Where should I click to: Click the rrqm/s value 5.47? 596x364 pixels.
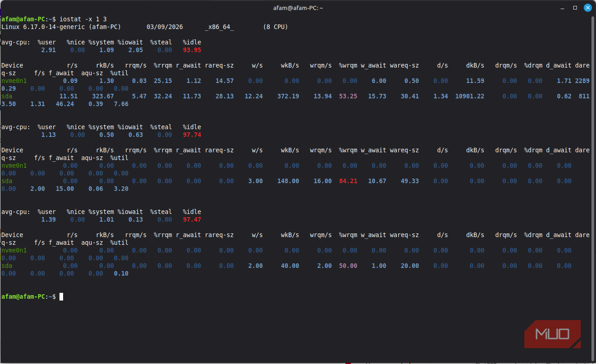pos(139,96)
